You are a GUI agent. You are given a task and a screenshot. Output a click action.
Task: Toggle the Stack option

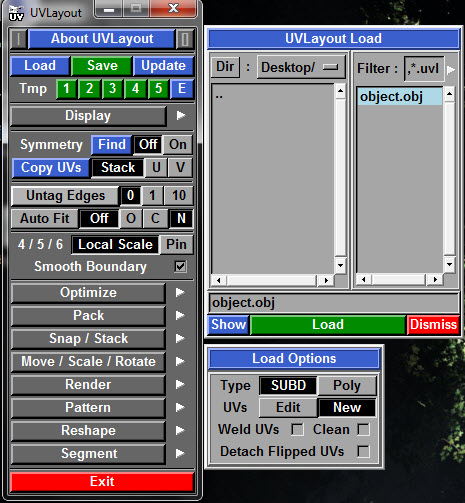click(x=118, y=168)
